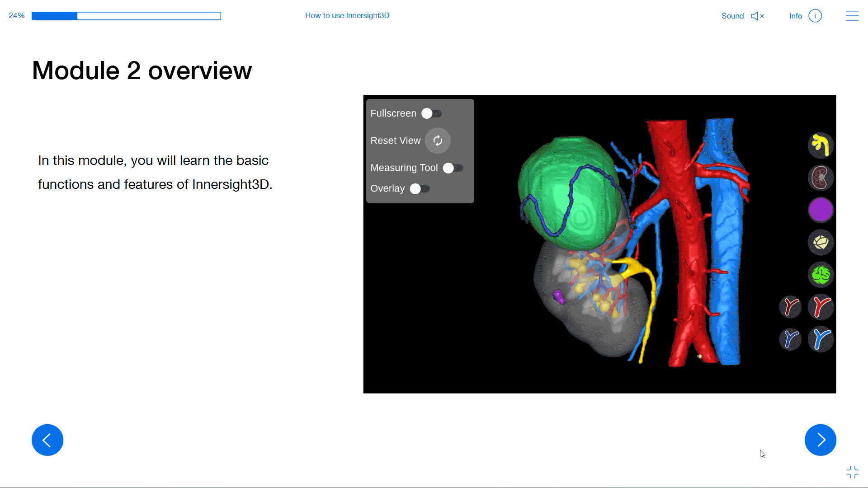
Task: Click the Reset View circular arrows icon
Action: [x=438, y=141]
